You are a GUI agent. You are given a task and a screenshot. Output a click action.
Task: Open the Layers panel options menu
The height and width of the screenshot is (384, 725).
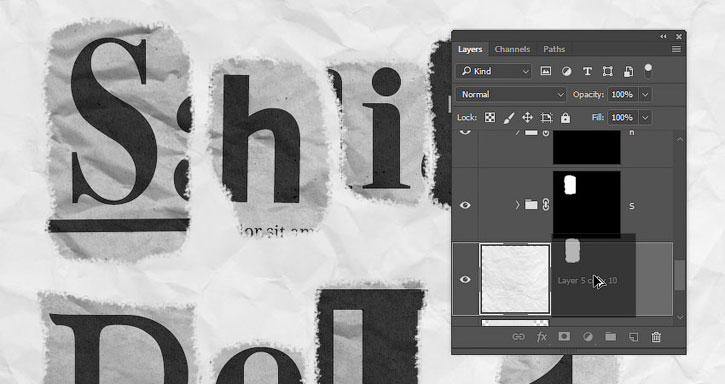pos(676,49)
